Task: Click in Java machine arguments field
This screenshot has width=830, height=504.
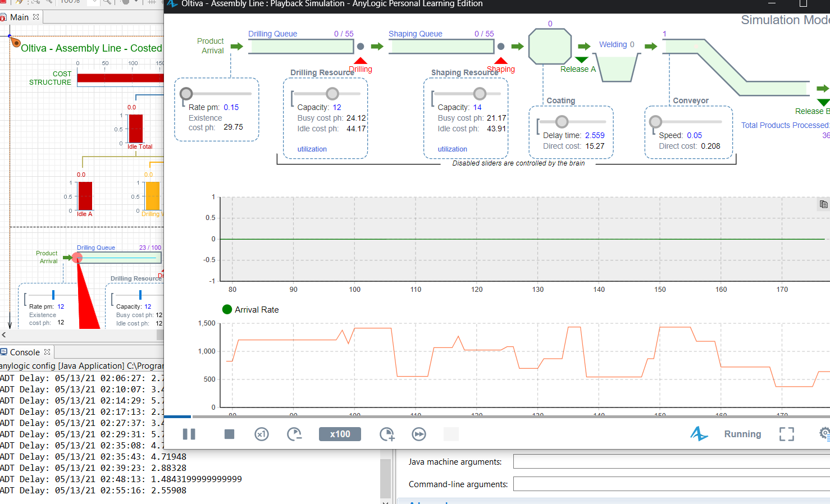Action: coord(672,462)
